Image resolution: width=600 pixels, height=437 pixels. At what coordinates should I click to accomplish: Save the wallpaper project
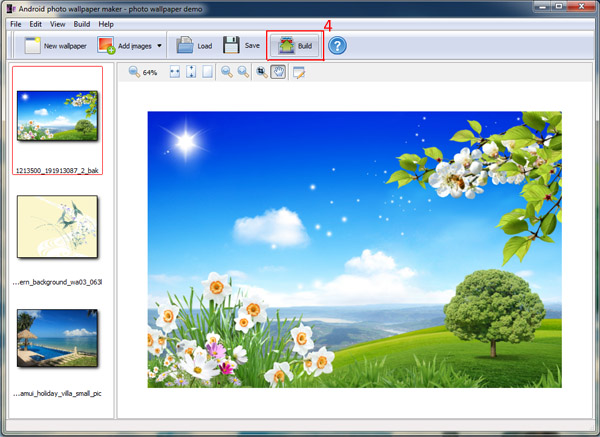click(x=242, y=46)
